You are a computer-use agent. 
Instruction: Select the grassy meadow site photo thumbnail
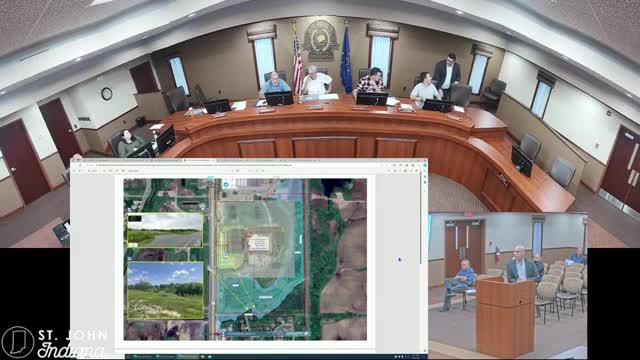[165, 290]
